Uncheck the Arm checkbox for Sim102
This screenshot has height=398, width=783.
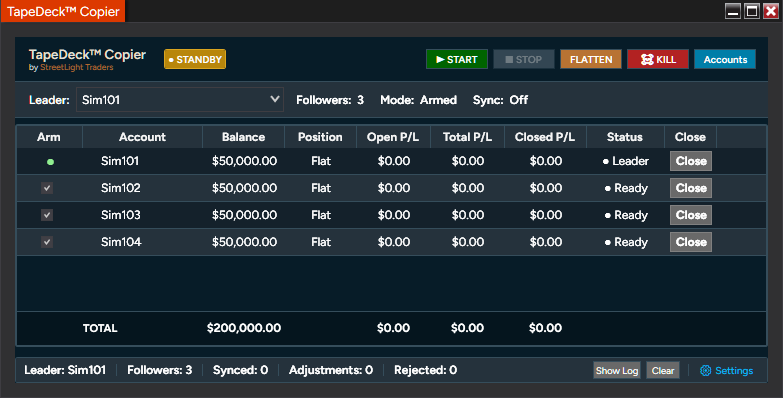point(47,188)
